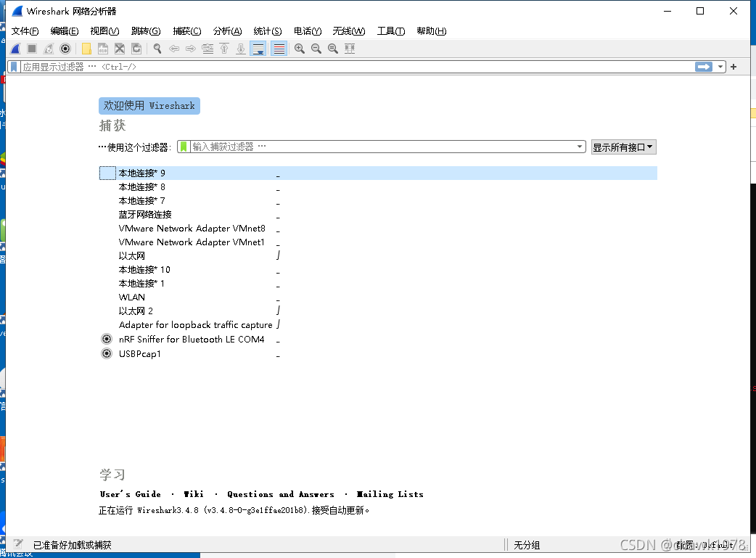Open a capture file with the folder icon

pos(87,49)
